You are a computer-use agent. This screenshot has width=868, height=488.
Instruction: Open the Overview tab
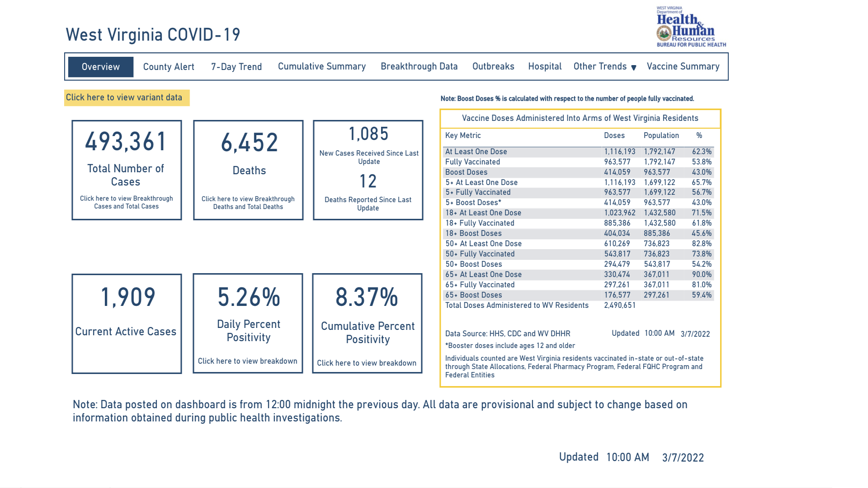coord(100,67)
